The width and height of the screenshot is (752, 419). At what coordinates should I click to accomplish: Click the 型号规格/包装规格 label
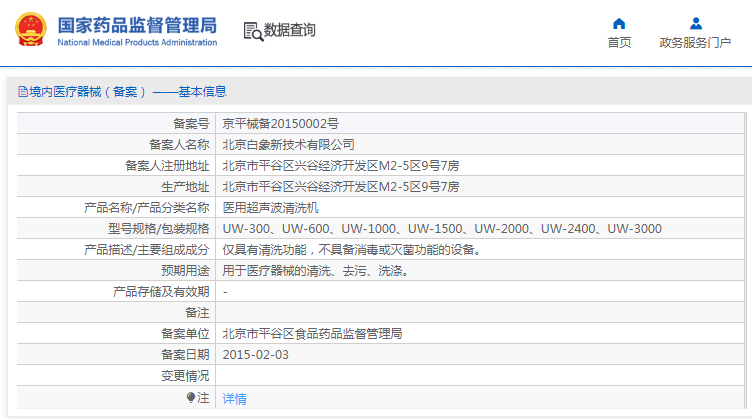click(159, 229)
